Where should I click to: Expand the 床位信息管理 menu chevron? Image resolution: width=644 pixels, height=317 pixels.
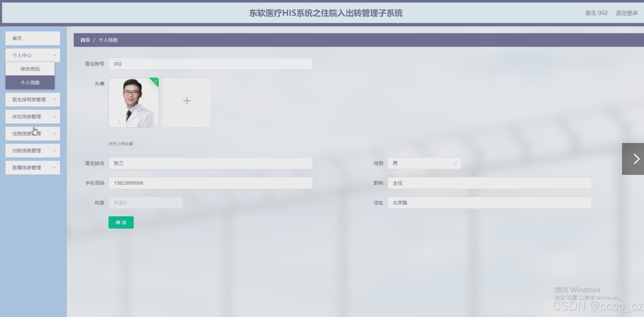(x=54, y=116)
